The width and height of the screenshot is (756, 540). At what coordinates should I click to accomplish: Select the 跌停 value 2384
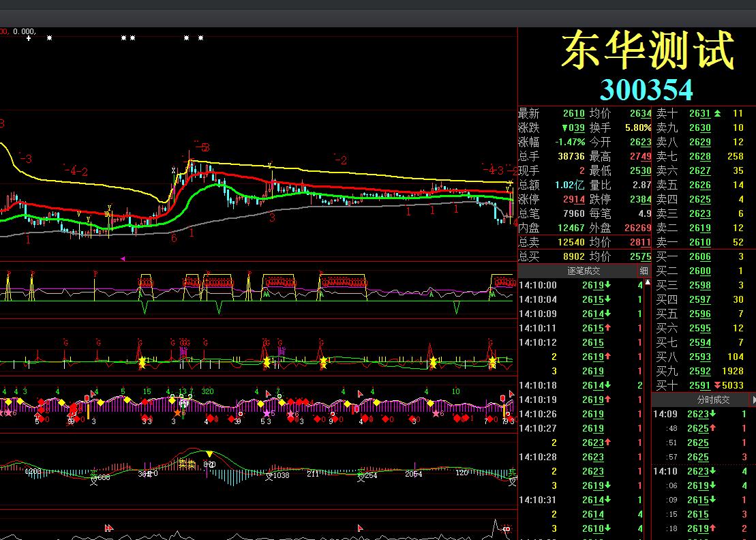click(641, 199)
